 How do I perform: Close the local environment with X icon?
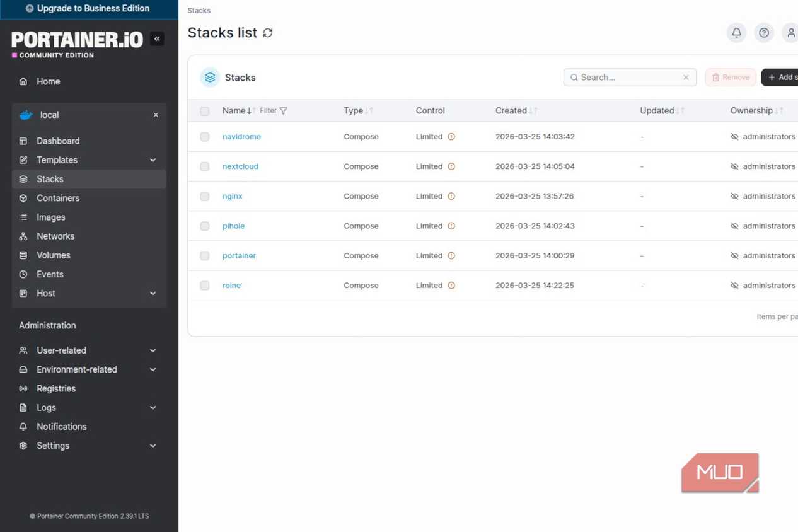(x=156, y=115)
